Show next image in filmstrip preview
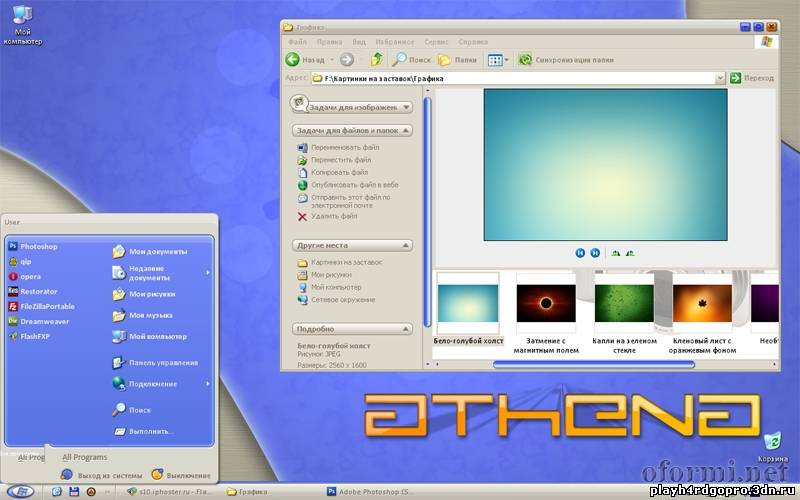Screen dimensions: 800x500 pyautogui.click(x=595, y=253)
